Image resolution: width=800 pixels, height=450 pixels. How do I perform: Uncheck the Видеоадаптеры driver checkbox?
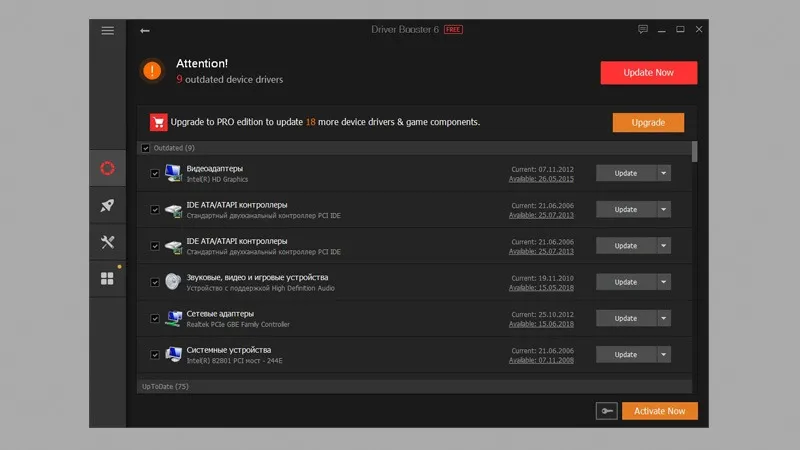point(155,173)
